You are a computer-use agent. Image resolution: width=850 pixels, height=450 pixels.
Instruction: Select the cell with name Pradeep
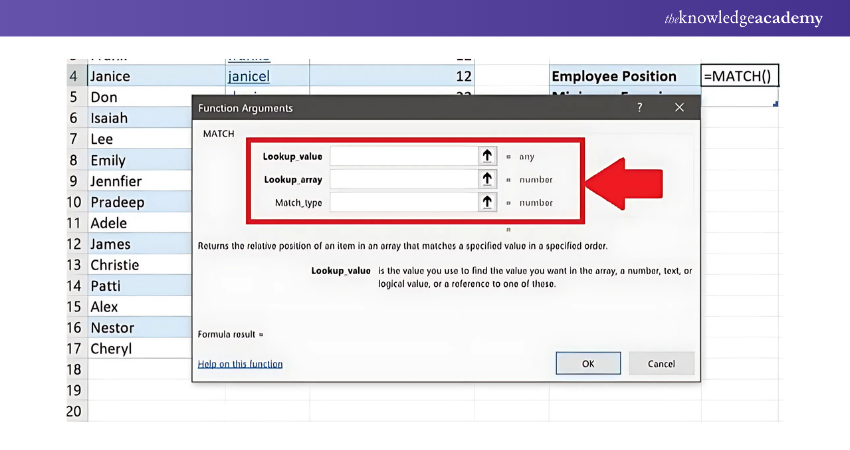point(140,202)
